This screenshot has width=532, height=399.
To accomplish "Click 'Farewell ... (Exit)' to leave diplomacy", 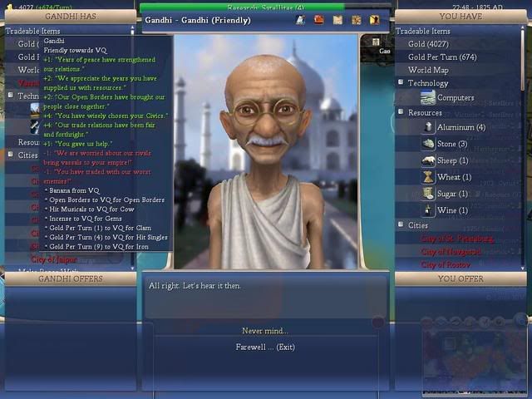I will [x=265, y=347].
